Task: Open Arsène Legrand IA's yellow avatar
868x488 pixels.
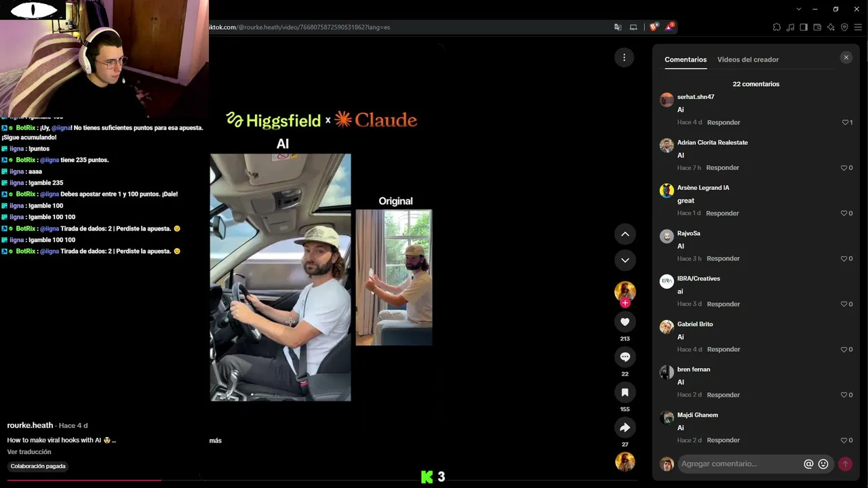Action: (x=667, y=191)
